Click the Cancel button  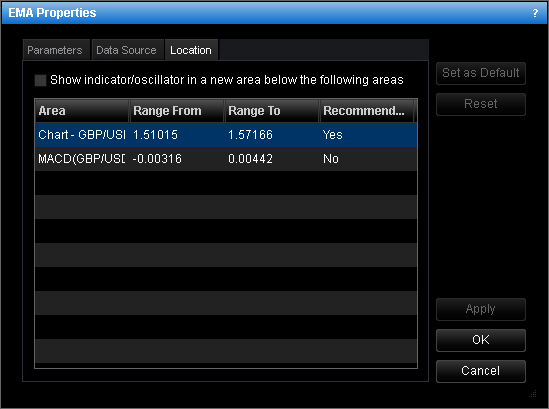tap(481, 371)
